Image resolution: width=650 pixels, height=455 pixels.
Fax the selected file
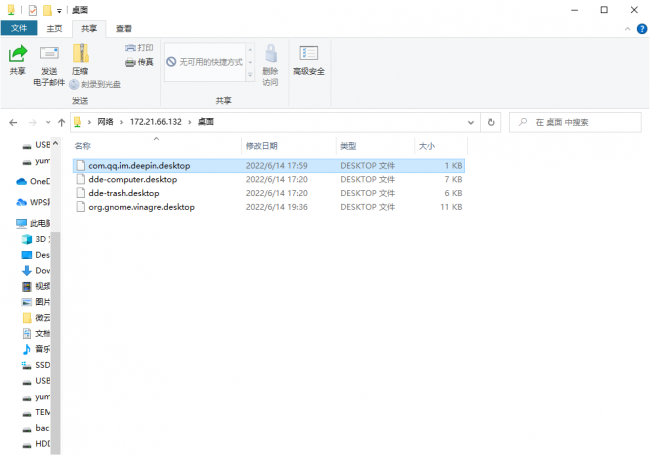(x=139, y=62)
